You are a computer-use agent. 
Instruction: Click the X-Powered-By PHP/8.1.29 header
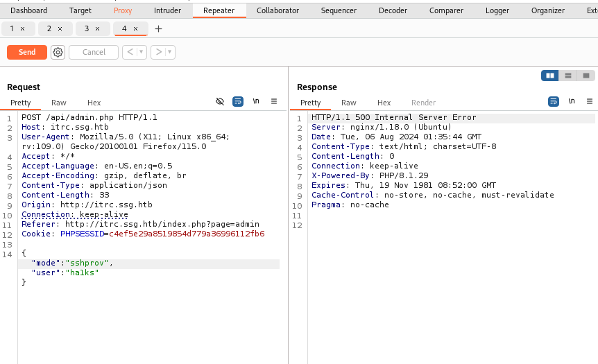[370, 175]
